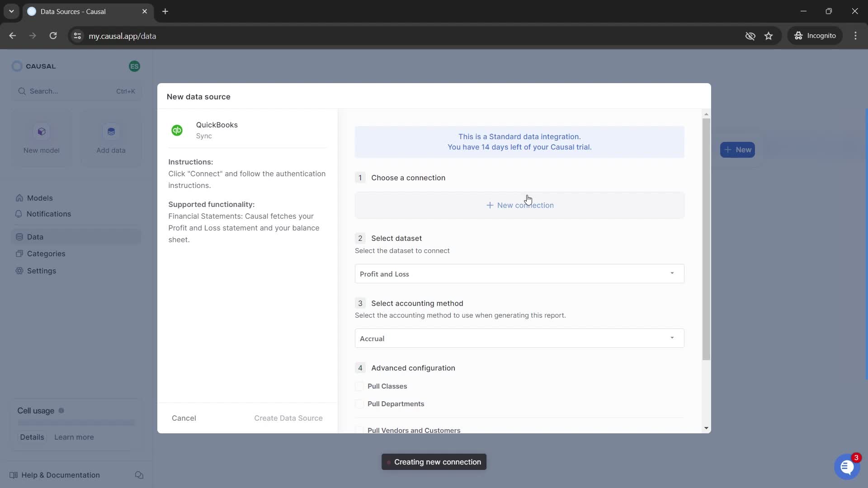Select the Data Sources - Causal tab
The width and height of the screenshot is (868, 488).
tap(88, 11)
